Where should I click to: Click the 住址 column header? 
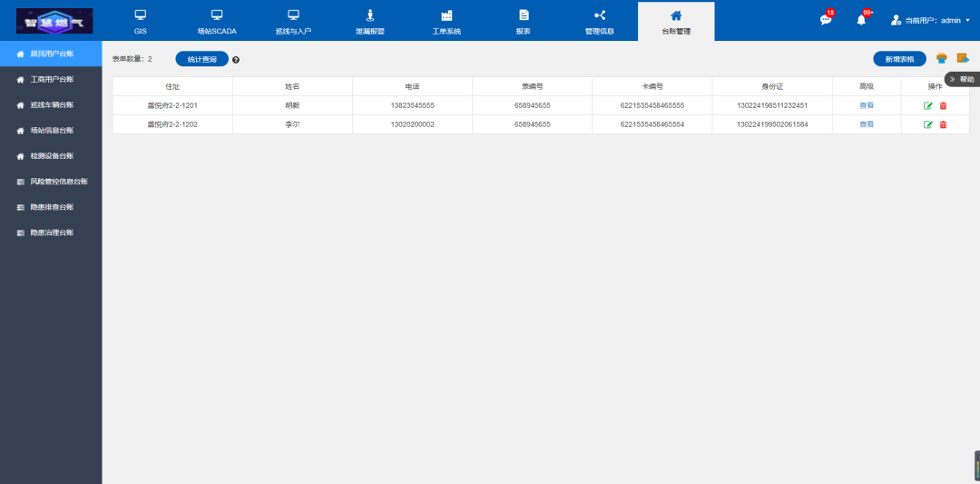[x=172, y=86]
